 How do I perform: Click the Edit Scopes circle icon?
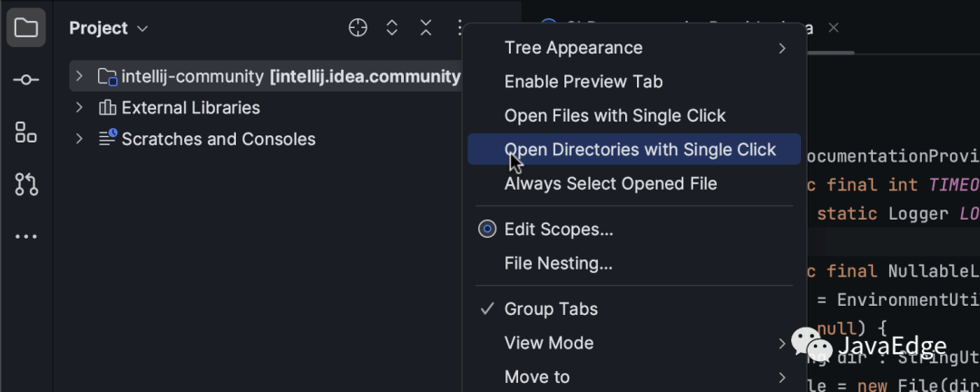pos(487,230)
